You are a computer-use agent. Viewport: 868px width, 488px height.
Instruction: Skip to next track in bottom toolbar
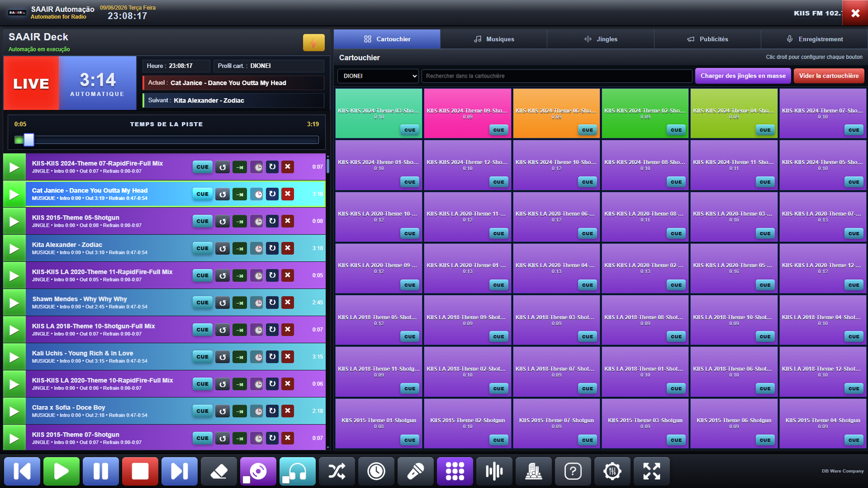(x=180, y=471)
